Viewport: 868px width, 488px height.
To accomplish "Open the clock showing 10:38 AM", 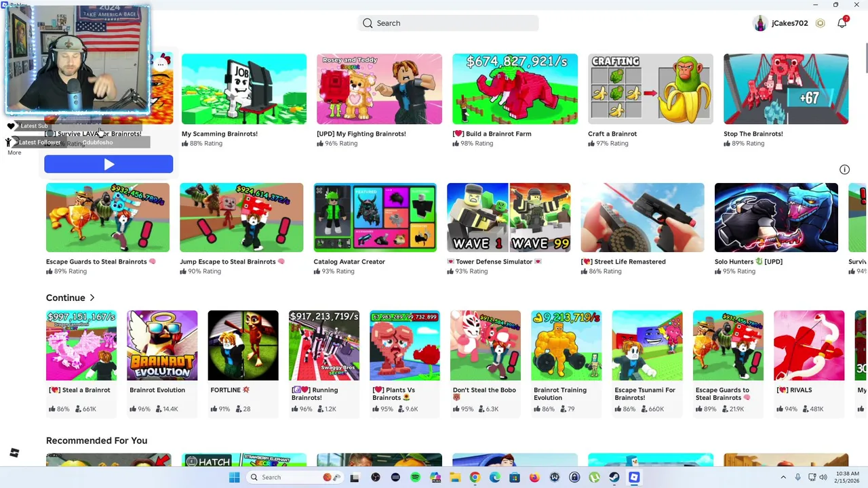I will [848, 477].
